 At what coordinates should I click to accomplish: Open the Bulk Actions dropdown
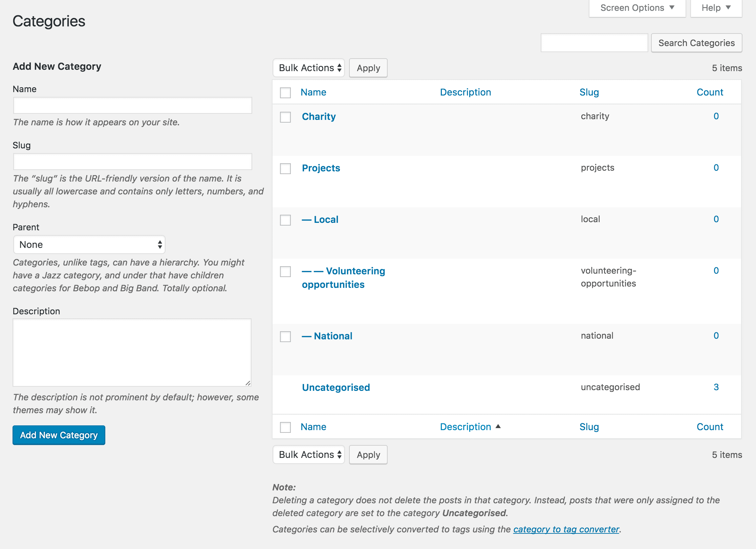[x=308, y=68]
